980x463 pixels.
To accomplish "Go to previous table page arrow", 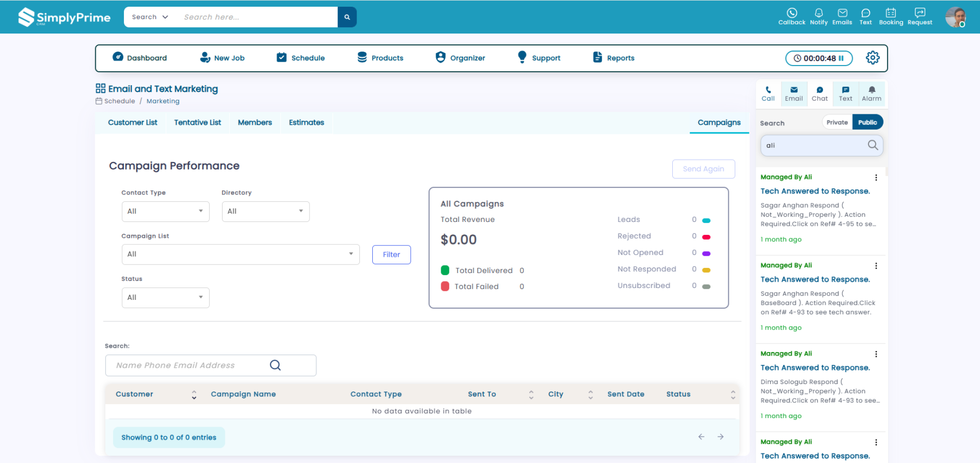I will click(701, 437).
